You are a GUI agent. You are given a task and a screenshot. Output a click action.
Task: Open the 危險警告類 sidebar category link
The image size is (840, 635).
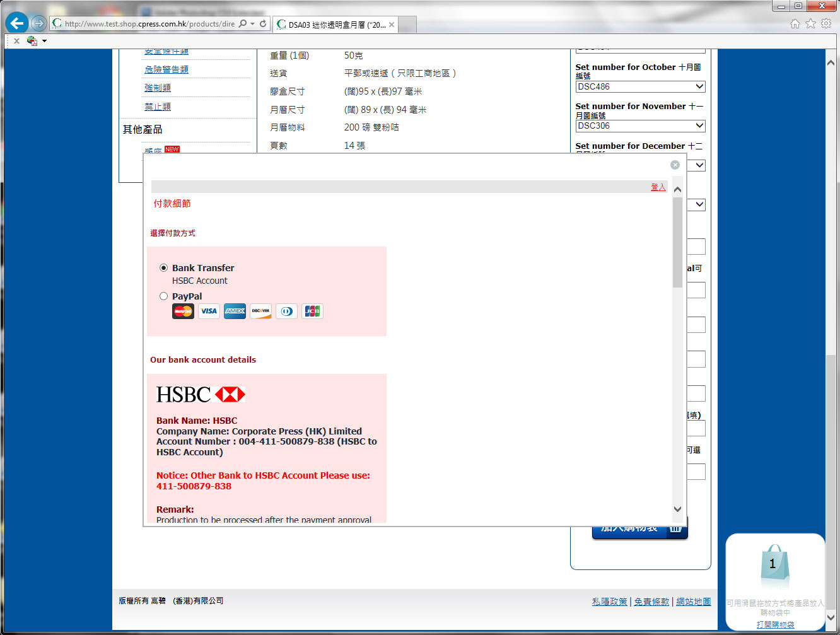pos(166,70)
